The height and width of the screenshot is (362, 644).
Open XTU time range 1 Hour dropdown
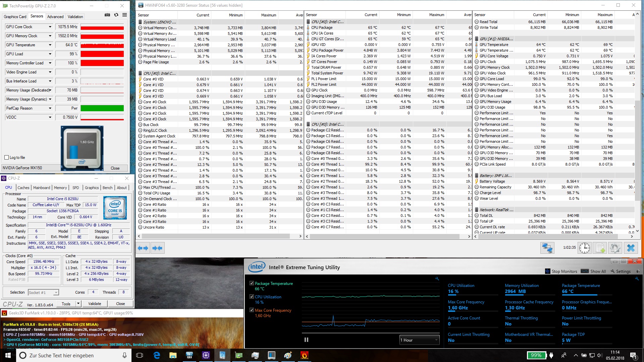click(419, 340)
